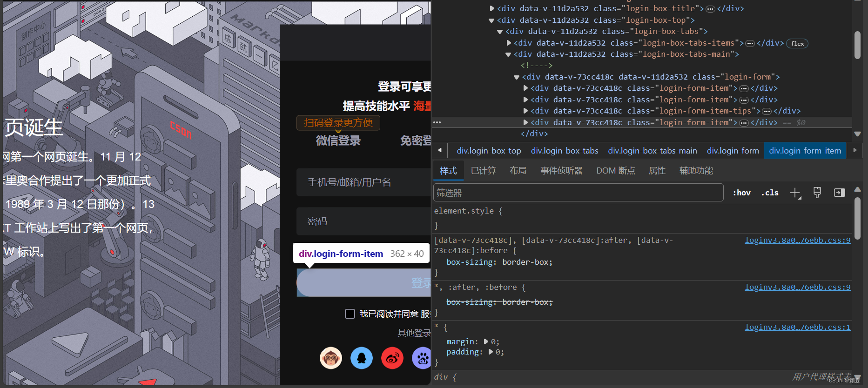Open the DOM 断点 breakpoints tab
The width and height of the screenshot is (868, 388).
point(616,171)
